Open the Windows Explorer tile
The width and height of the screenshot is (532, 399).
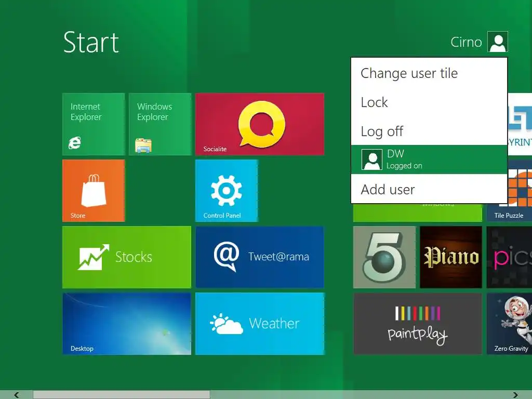[160, 124]
